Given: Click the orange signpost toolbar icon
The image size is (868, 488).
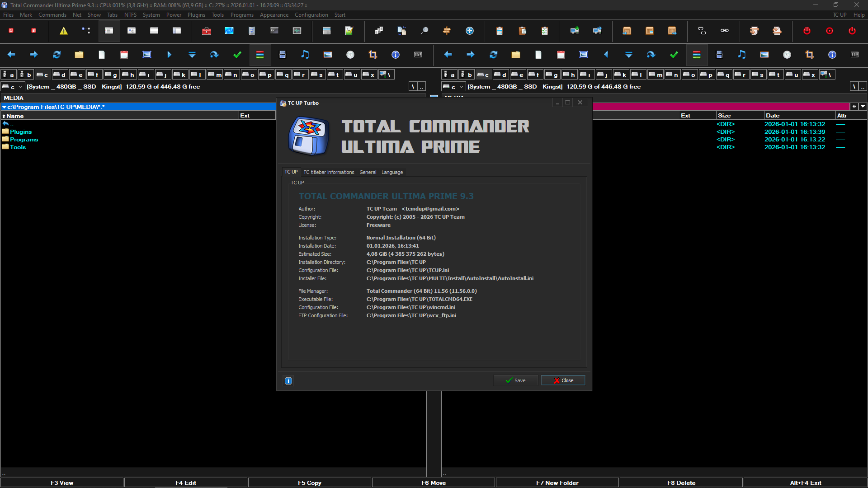Looking at the screenshot, I should pos(447,31).
